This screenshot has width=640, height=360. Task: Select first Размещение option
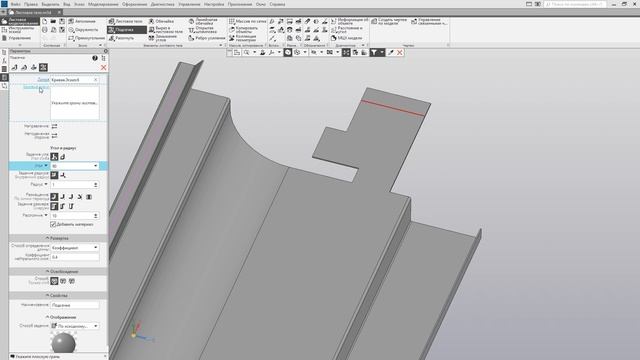[54, 197]
